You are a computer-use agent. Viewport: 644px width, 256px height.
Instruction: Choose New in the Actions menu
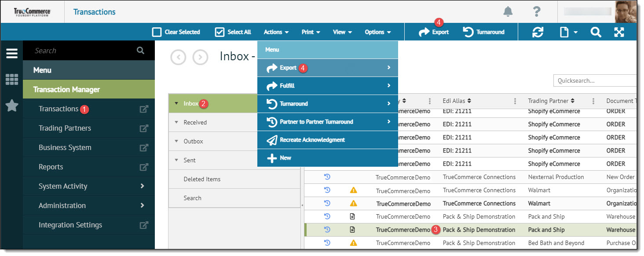coord(328,158)
